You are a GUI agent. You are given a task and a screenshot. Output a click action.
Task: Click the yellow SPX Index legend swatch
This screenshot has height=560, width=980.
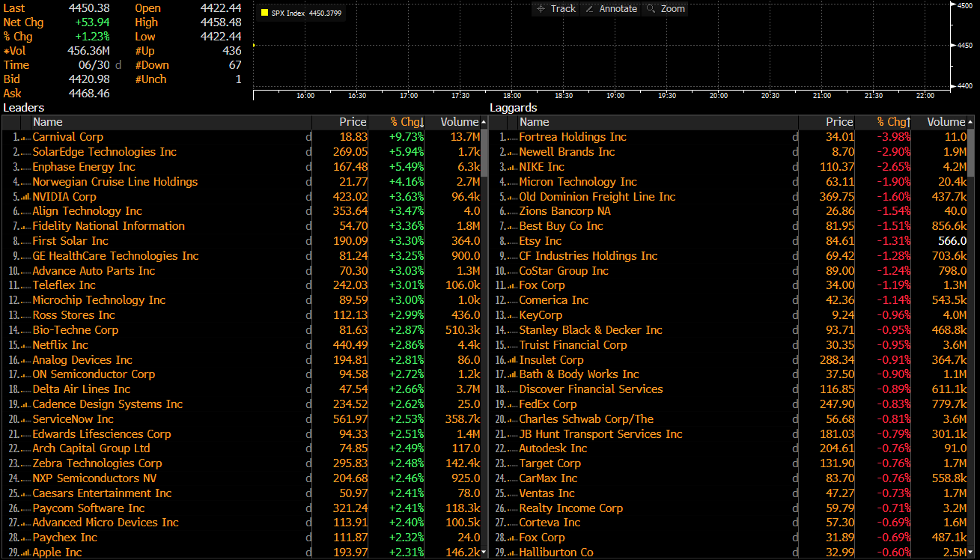click(x=264, y=13)
